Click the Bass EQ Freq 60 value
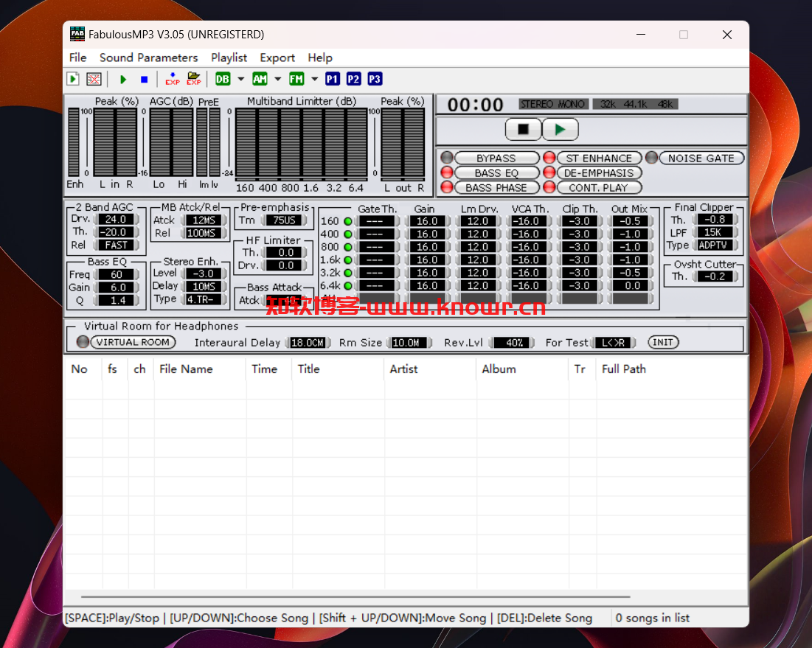The width and height of the screenshot is (812, 648). click(116, 274)
